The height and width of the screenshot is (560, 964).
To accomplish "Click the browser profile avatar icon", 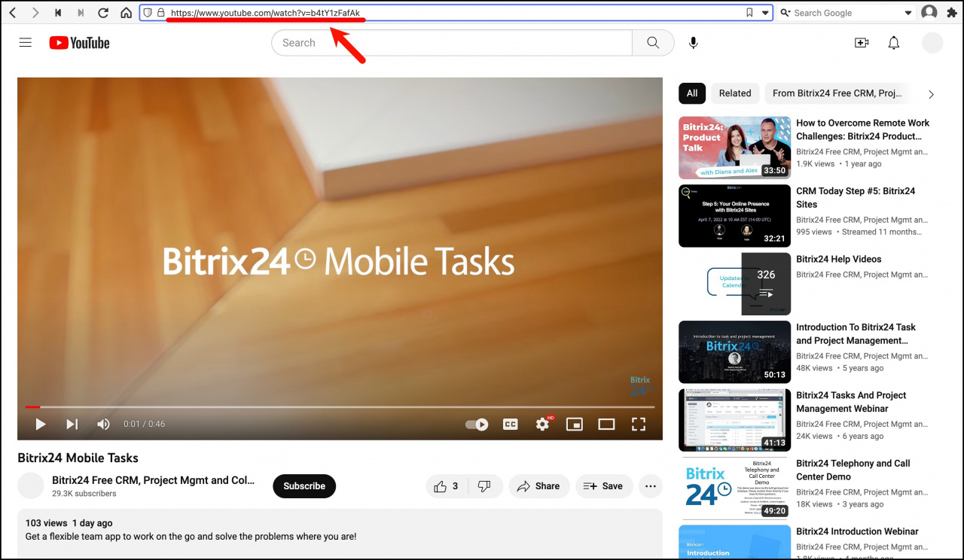I will point(929,13).
